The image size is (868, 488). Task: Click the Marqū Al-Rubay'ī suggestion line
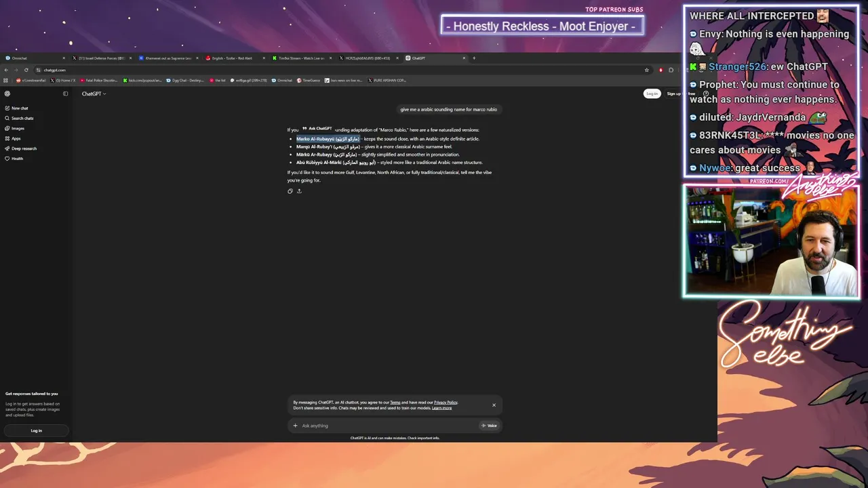[374, 146]
